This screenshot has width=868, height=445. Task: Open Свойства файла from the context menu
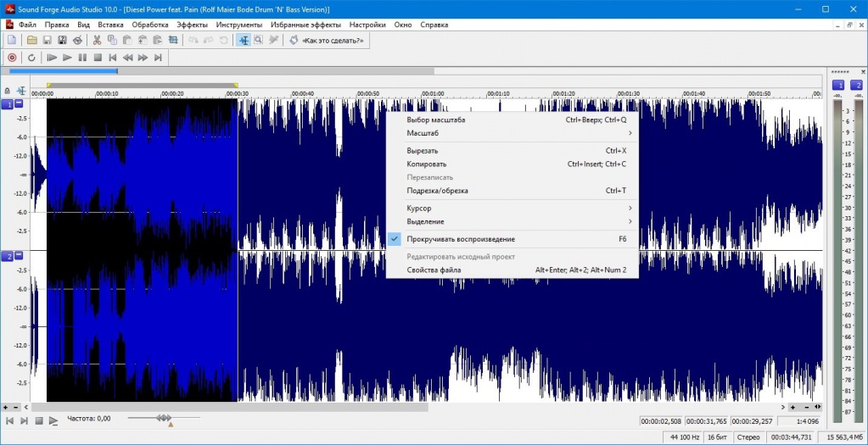tap(512, 270)
